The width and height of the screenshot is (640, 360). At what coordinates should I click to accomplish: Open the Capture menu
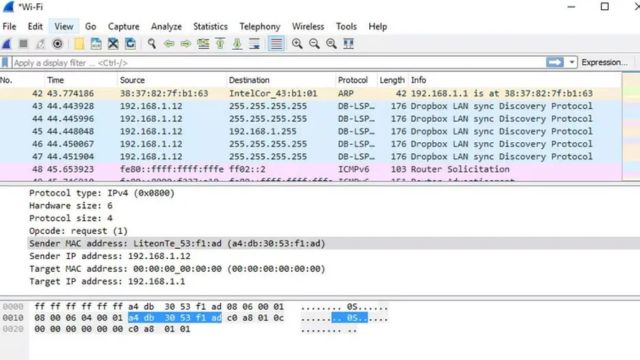coord(124,27)
